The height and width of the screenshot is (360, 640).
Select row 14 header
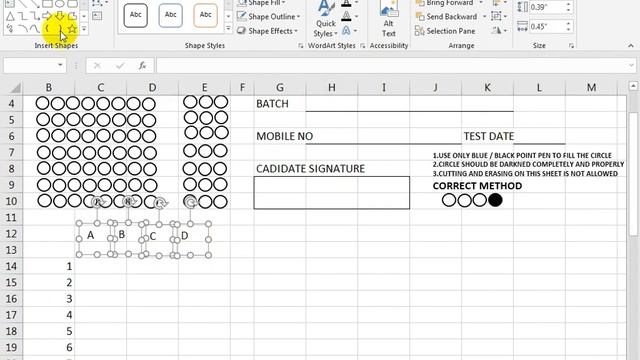(11, 266)
